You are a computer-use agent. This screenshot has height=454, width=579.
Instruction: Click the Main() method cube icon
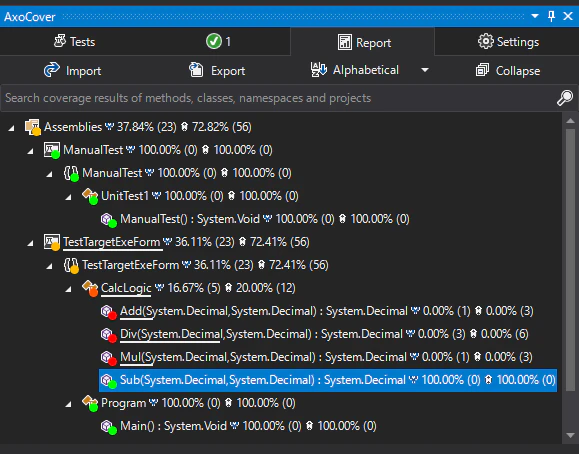click(x=109, y=426)
